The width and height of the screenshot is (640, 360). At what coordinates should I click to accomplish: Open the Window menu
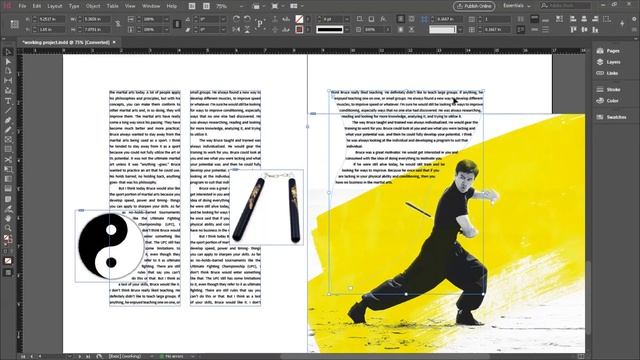pos(151,6)
